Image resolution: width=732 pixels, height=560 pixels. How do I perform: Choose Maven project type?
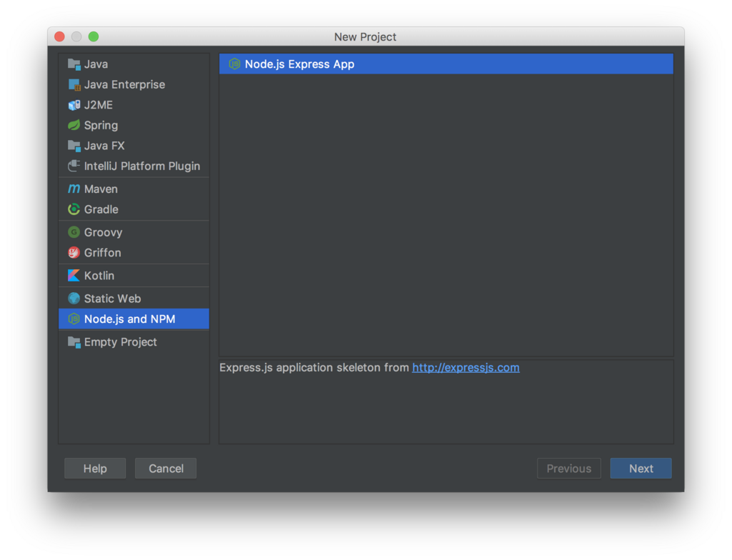tap(134, 189)
